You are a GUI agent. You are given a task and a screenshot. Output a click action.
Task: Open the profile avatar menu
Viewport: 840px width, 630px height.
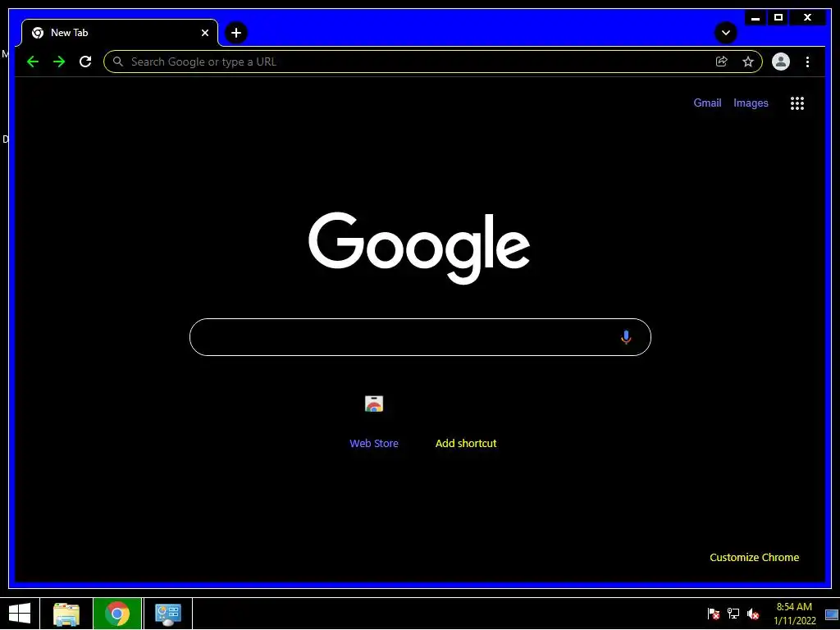tap(781, 62)
